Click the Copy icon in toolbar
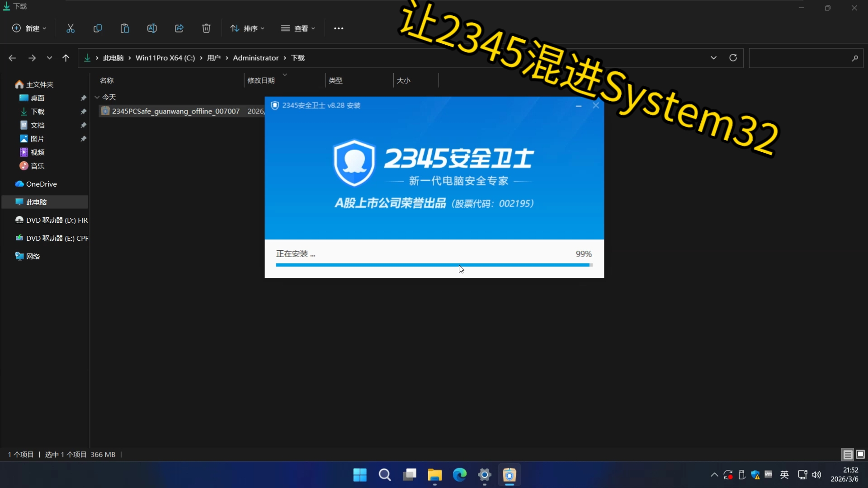The image size is (868, 488). coord(98,28)
